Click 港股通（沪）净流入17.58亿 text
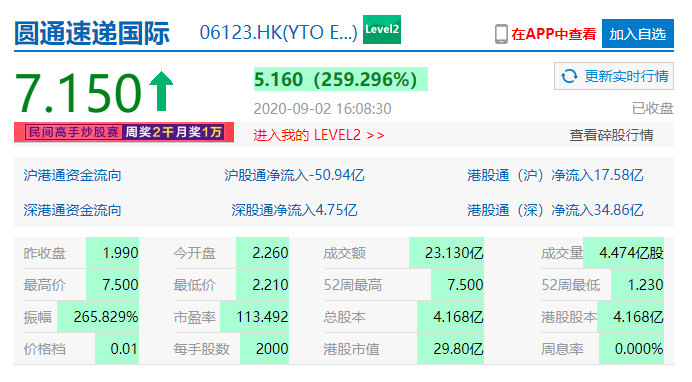The height and width of the screenshot is (382, 692). point(555,175)
